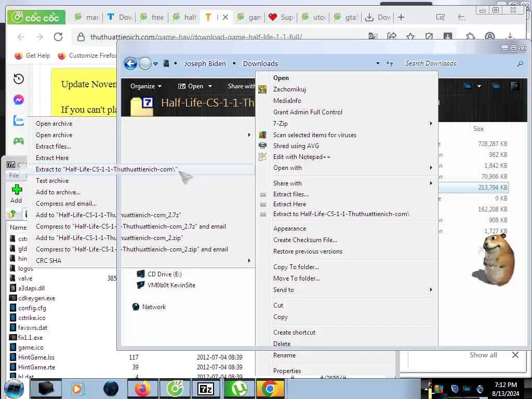Open the browser history sidebar icon

coord(19,79)
